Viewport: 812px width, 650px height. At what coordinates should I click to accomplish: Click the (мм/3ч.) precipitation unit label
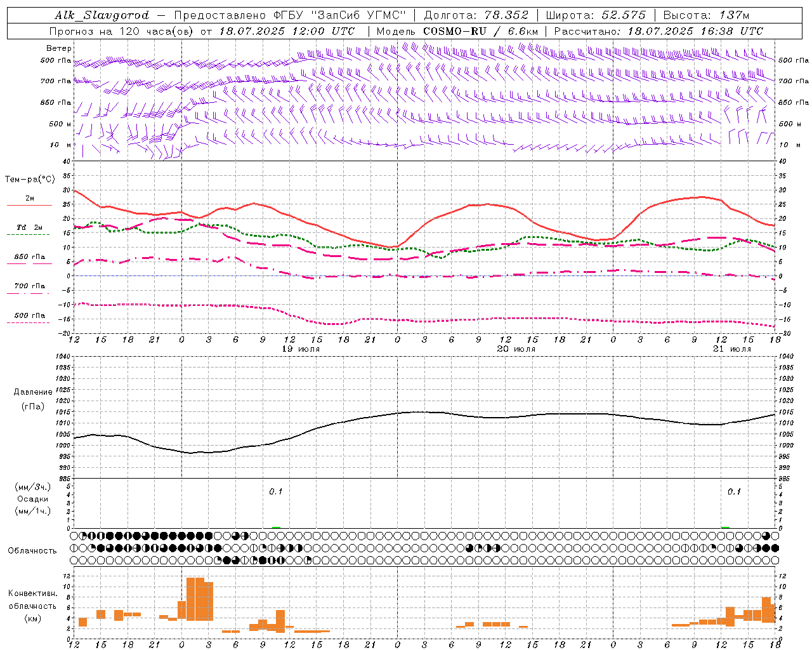tap(33, 487)
